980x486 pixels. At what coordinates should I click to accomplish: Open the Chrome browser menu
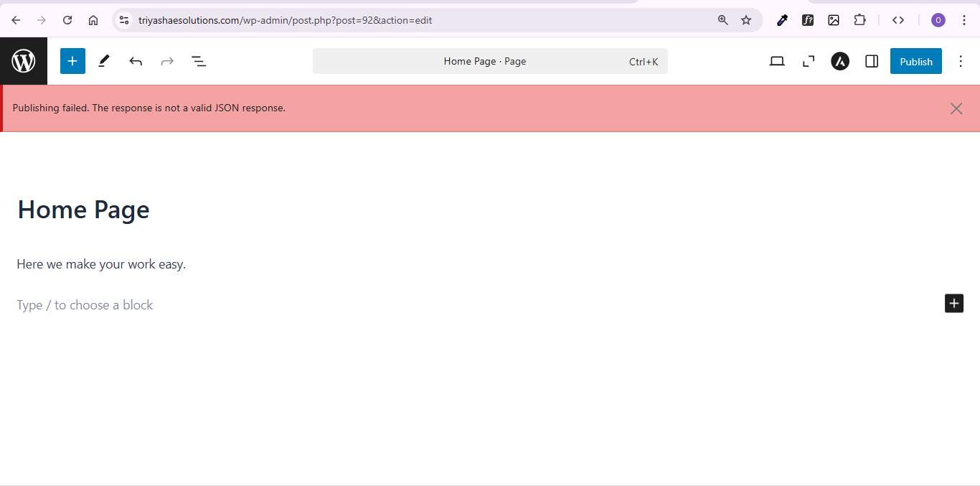coord(964,19)
